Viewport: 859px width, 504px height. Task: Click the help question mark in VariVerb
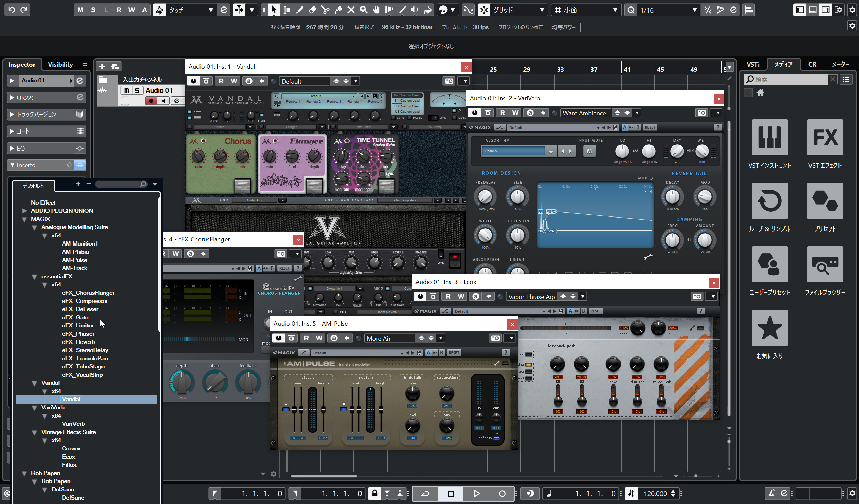[717, 127]
